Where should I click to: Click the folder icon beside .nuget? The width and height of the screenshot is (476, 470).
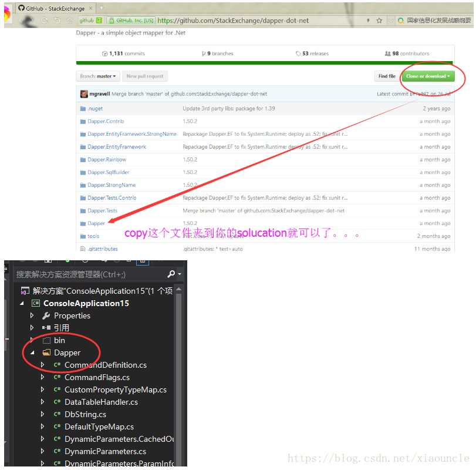click(x=83, y=109)
